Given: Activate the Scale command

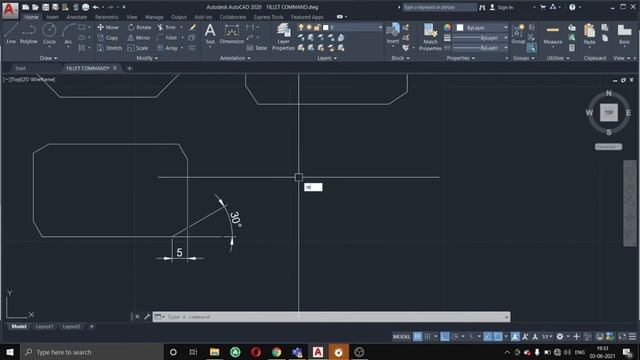Looking at the screenshot, I should pyautogui.click(x=138, y=48).
